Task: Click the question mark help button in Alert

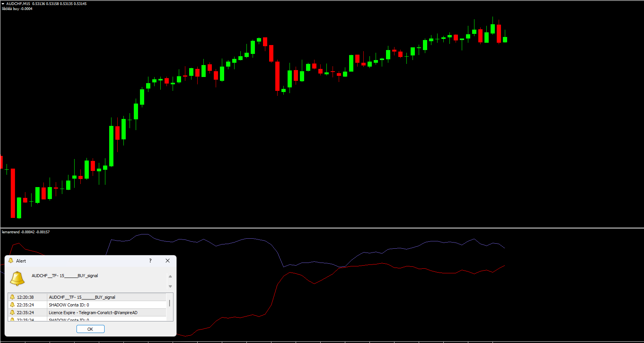Action: [x=150, y=261]
